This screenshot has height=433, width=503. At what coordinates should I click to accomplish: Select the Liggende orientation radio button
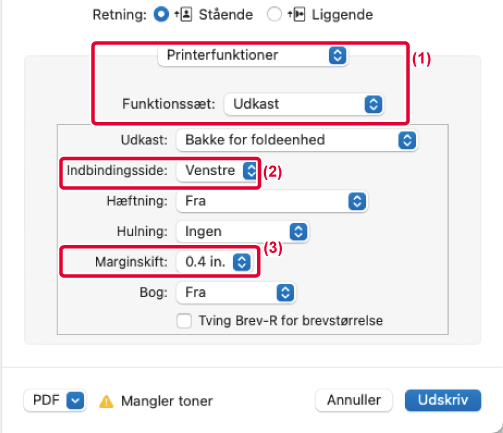pyautogui.click(x=274, y=15)
